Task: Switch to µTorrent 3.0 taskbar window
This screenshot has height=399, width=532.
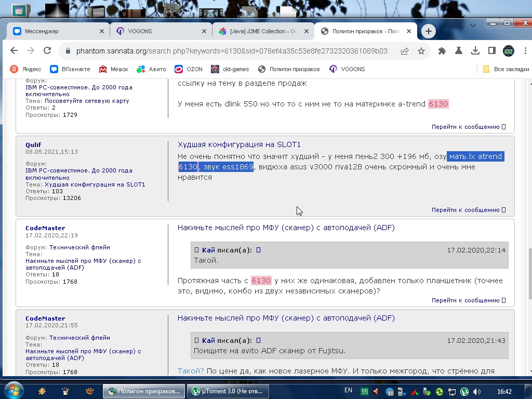Action: click(x=228, y=391)
